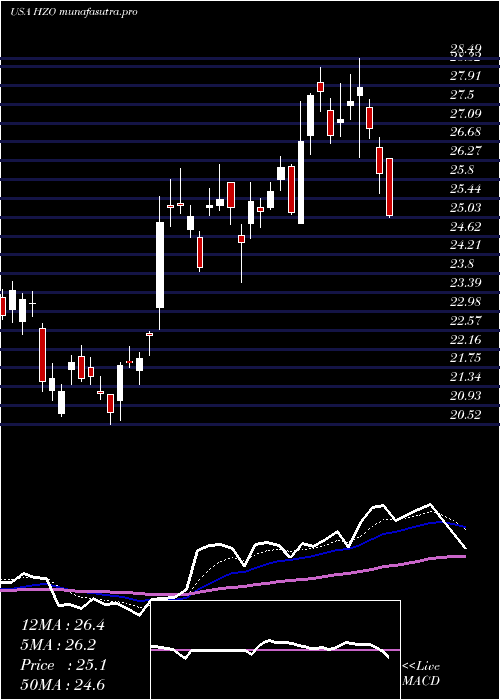Select the 23.39 price axis label
This screenshot has width=500, height=700.
(x=466, y=283)
